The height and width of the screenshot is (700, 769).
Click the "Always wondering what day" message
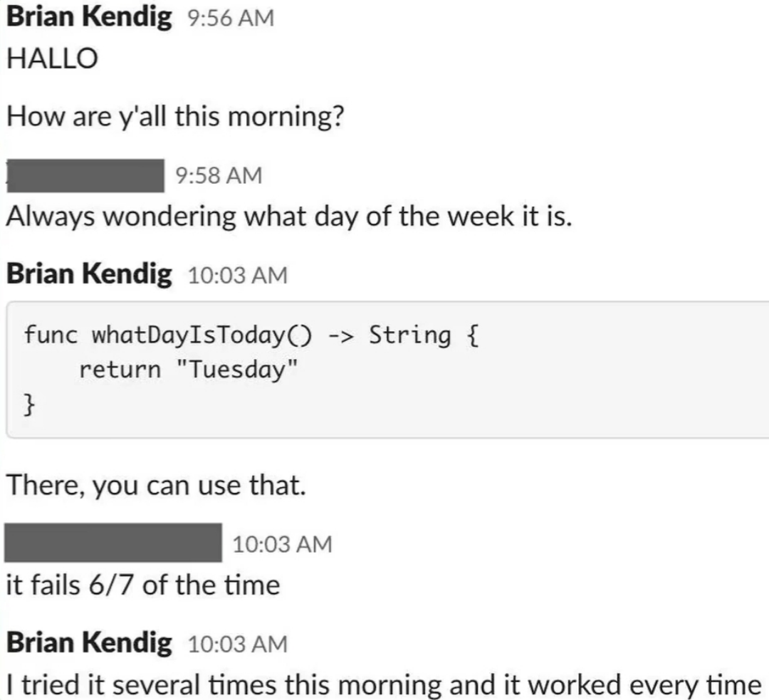288,216
